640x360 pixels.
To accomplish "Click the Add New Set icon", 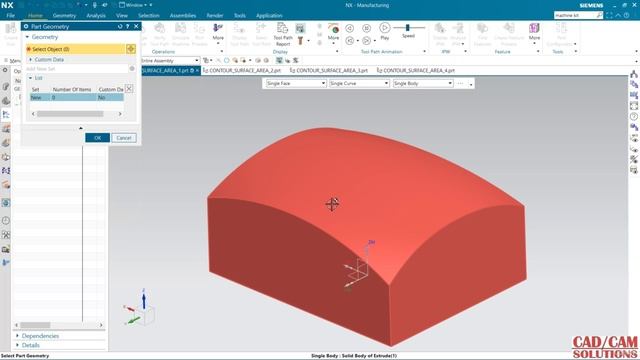I will 132,69.
